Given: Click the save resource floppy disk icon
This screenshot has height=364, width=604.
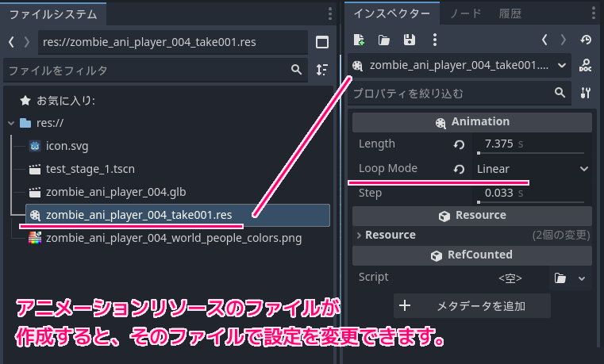Looking at the screenshot, I should pyautogui.click(x=410, y=40).
